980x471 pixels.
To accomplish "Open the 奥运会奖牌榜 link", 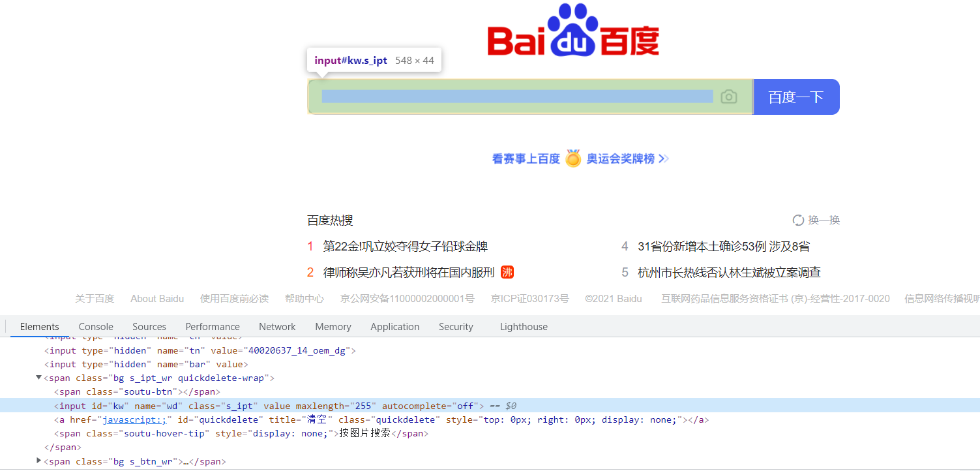I will 621,159.
